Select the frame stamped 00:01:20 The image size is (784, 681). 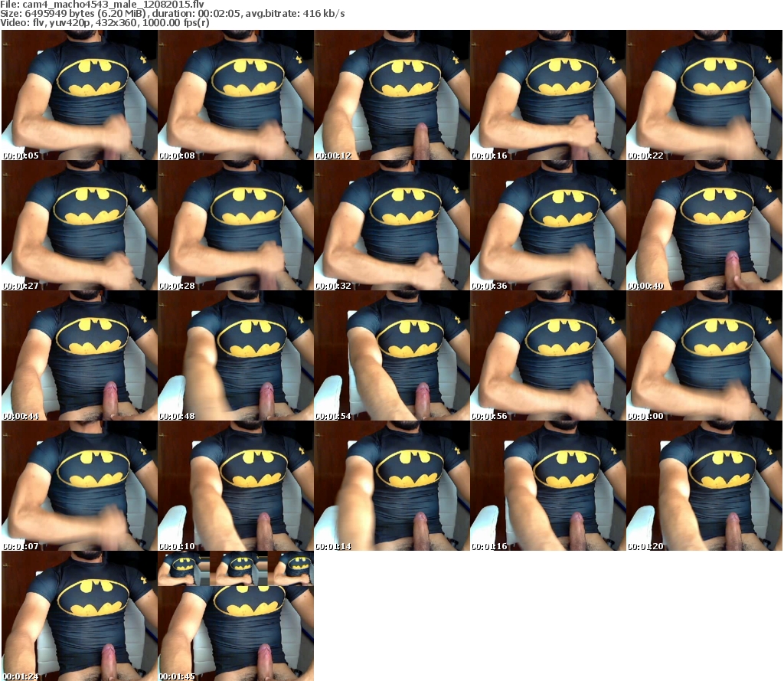click(704, 486)
